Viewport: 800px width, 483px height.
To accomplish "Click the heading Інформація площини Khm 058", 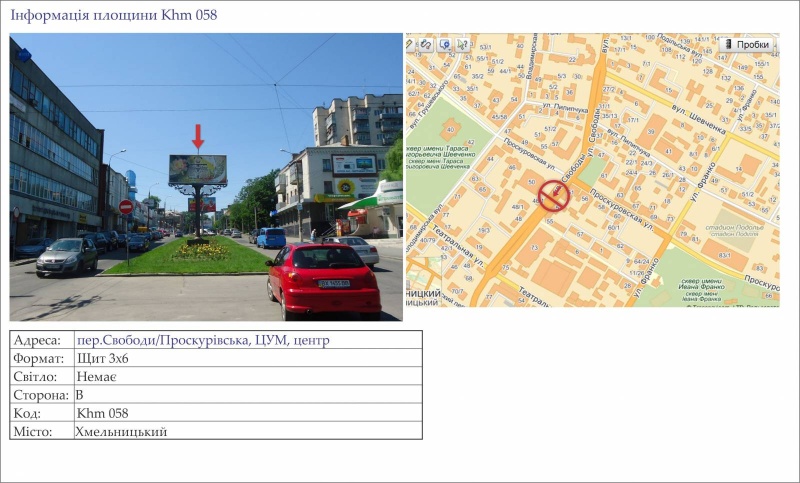I will 113,15.
